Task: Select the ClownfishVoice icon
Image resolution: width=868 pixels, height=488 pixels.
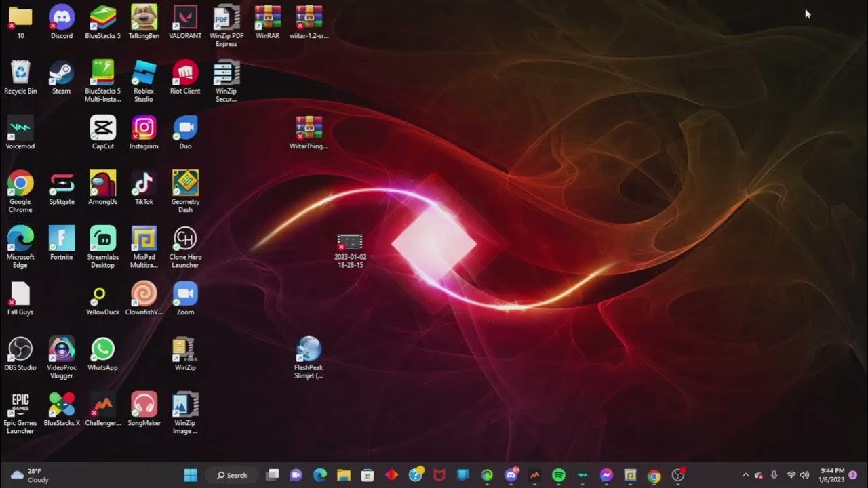Action: tap(144, 299)
